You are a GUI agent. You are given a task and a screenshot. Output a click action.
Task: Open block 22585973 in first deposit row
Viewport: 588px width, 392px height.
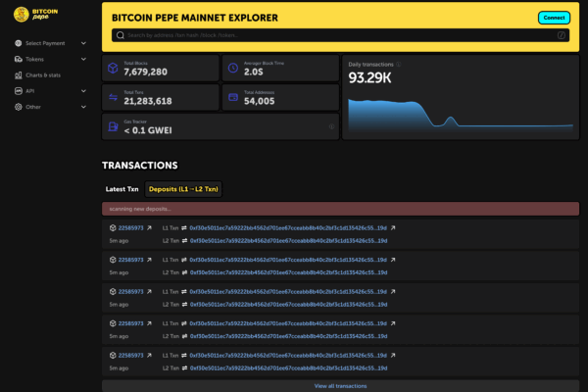point(131,227)
